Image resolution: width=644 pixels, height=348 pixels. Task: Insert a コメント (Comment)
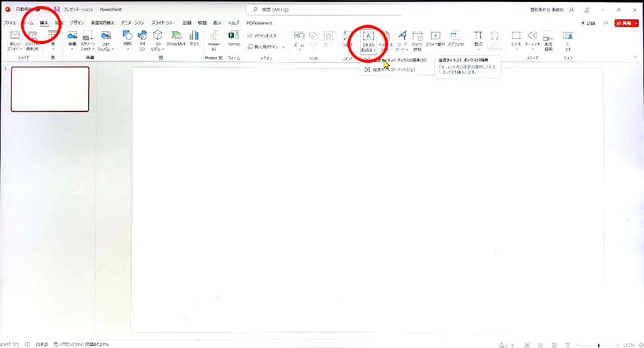347,40
